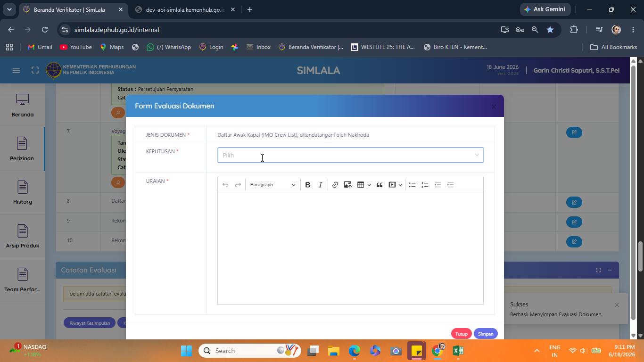
Task: Open the History sidebar item
Action: (x=23, y=193)
